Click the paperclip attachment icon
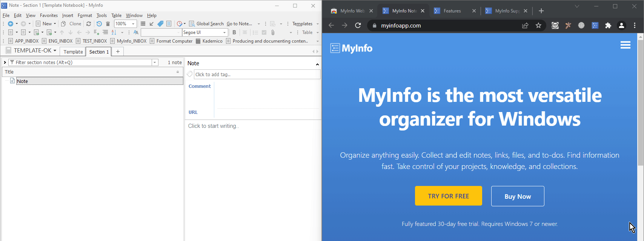This screenshot has width=644, height=241. point(273,32)
